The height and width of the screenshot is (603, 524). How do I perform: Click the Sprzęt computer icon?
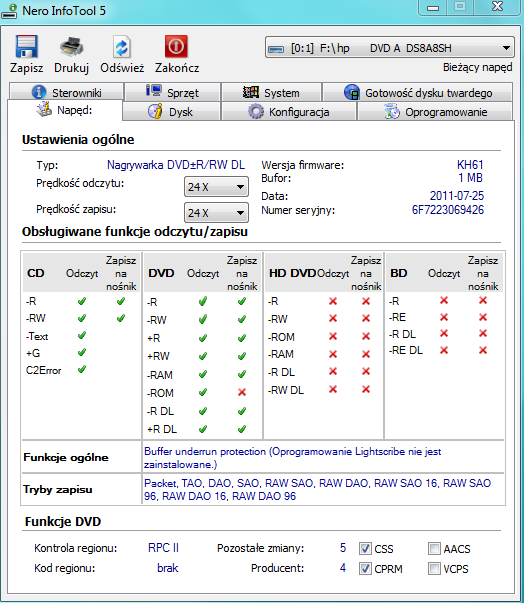(154, 91)
